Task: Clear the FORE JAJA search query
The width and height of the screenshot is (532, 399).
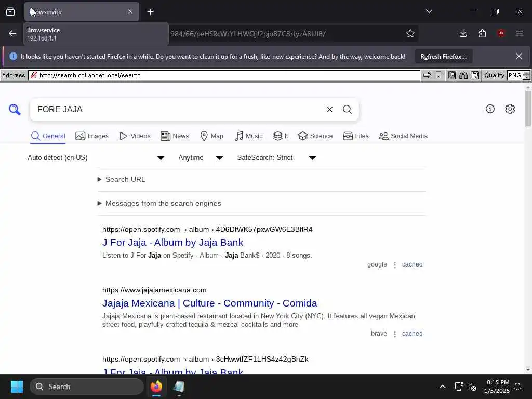Action: coord(329,109)
